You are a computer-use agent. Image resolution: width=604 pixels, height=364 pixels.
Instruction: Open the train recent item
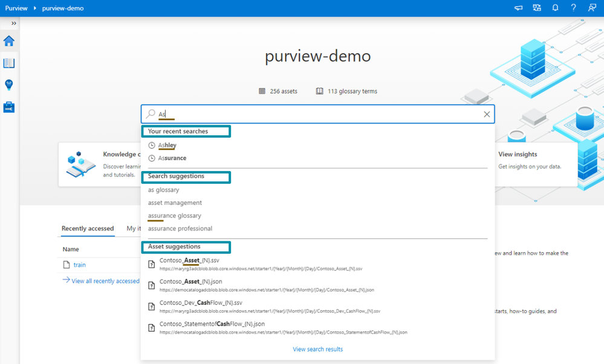[80, 265]
